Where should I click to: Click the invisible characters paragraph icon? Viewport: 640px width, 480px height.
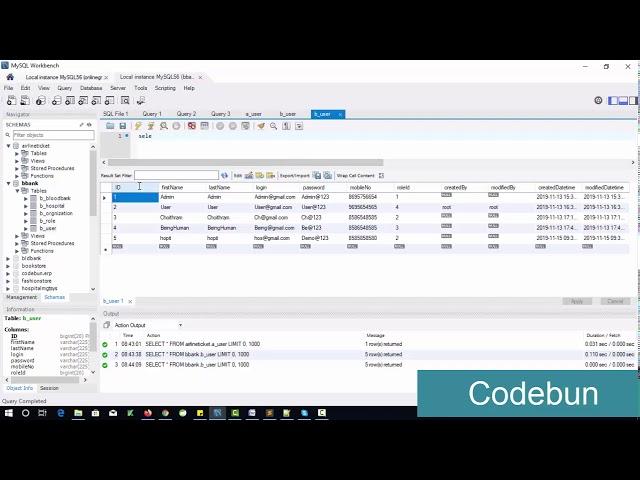tap(286, 126)
